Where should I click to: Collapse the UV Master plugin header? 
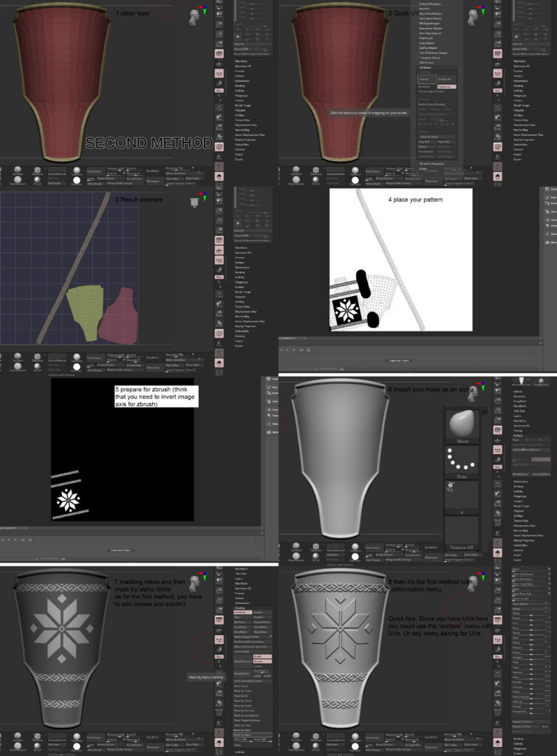(426, 68)
